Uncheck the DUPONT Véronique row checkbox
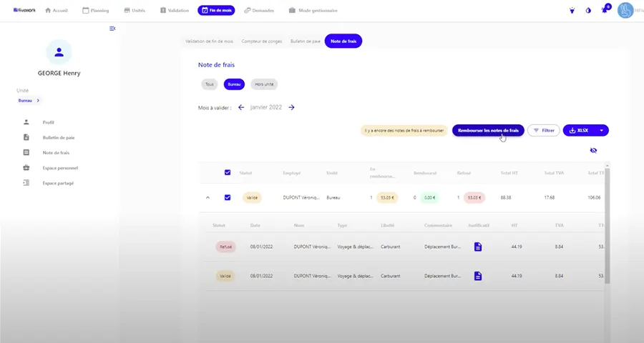 click(228, 197)
